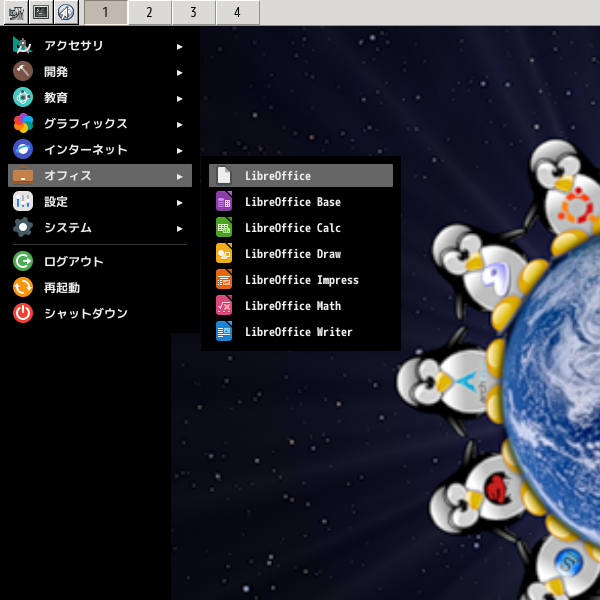
Task: Click the LibreOffice Writer icon
Action: pyautogui.click(x=224, y=332)
